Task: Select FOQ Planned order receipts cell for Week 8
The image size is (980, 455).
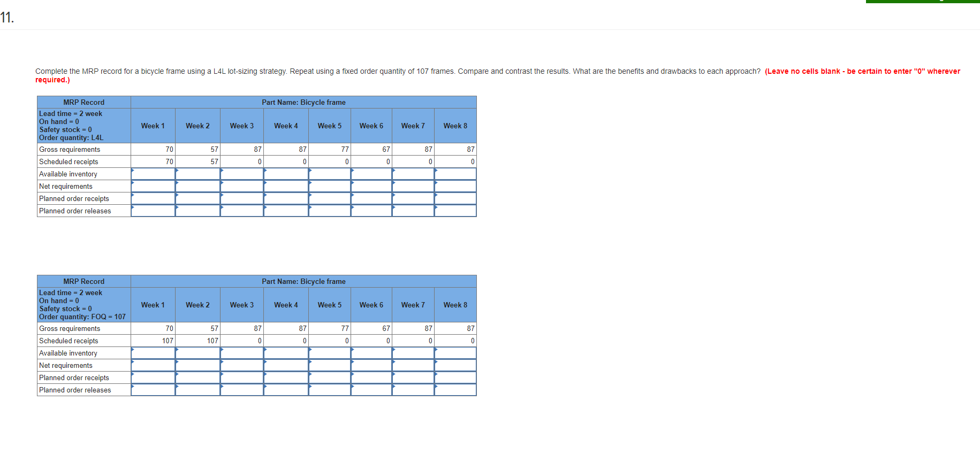Action: [x=455, y=377]
